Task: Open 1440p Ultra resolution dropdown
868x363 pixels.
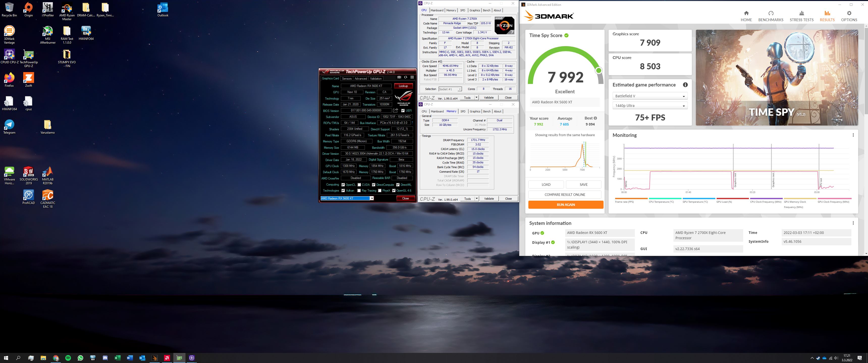Action: [x=650, y=106]
